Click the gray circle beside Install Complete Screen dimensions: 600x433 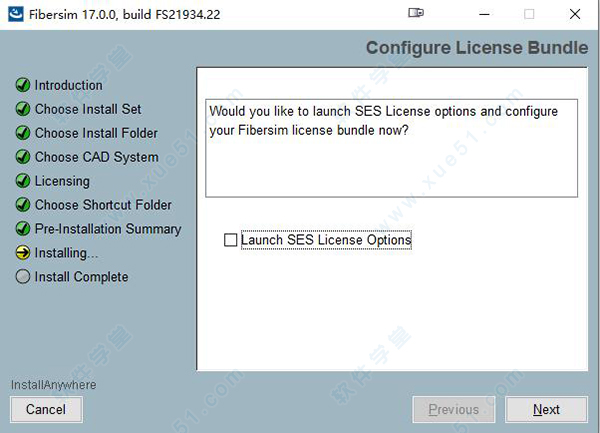[23, 277]
